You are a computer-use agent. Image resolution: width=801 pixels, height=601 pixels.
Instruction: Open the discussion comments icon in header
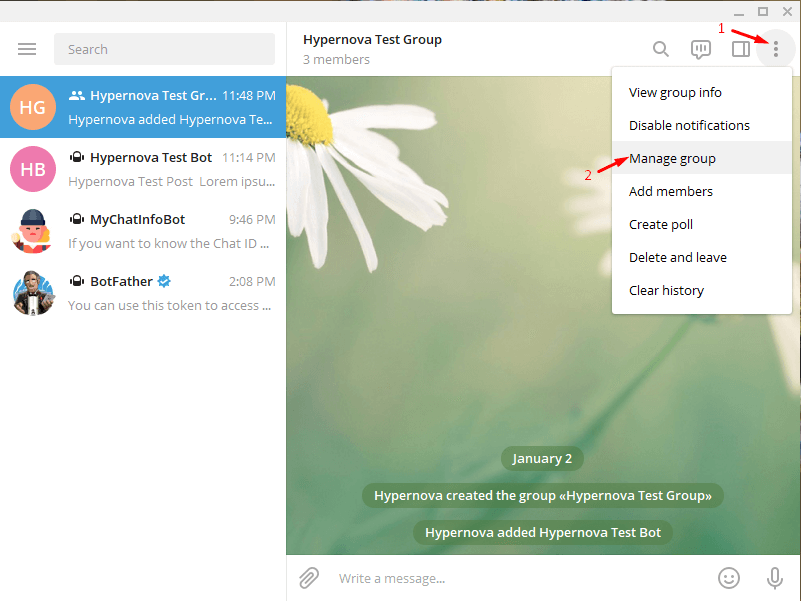click(701, 49)
